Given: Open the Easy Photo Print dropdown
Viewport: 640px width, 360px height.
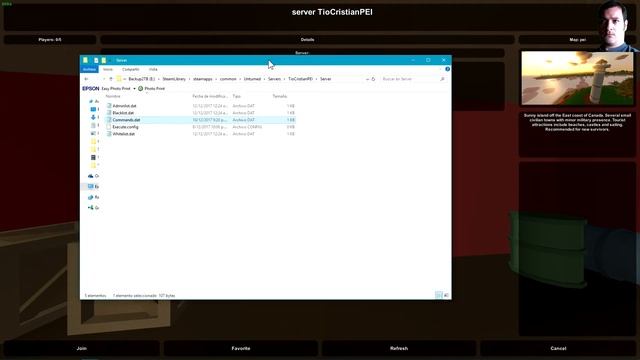Looking at the screenshot, I should coord(134,89).
